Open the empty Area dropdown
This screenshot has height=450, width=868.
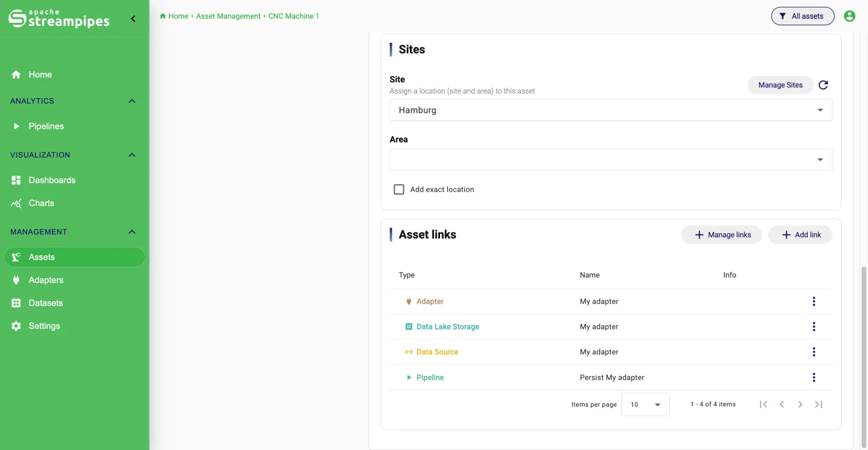[x=611, y=160]
